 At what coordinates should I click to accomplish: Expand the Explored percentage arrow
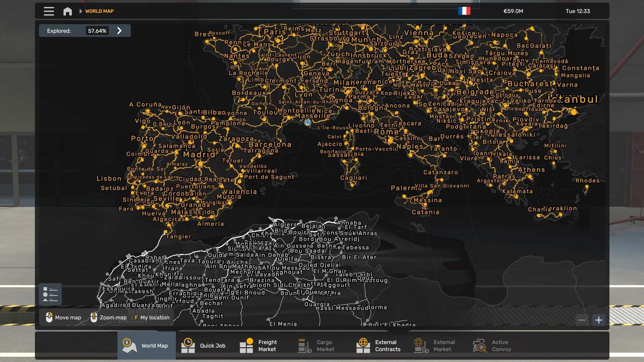(x=119, y=31)
